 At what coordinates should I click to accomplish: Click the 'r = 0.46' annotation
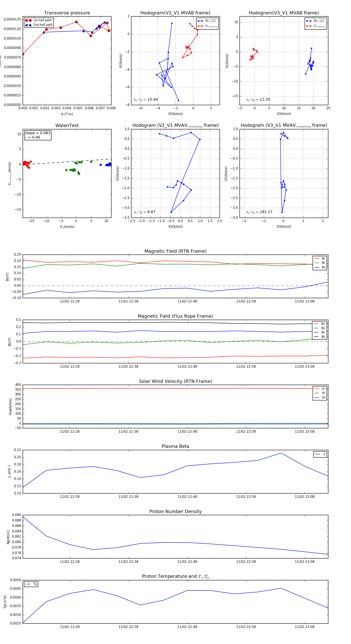[33, 137]
